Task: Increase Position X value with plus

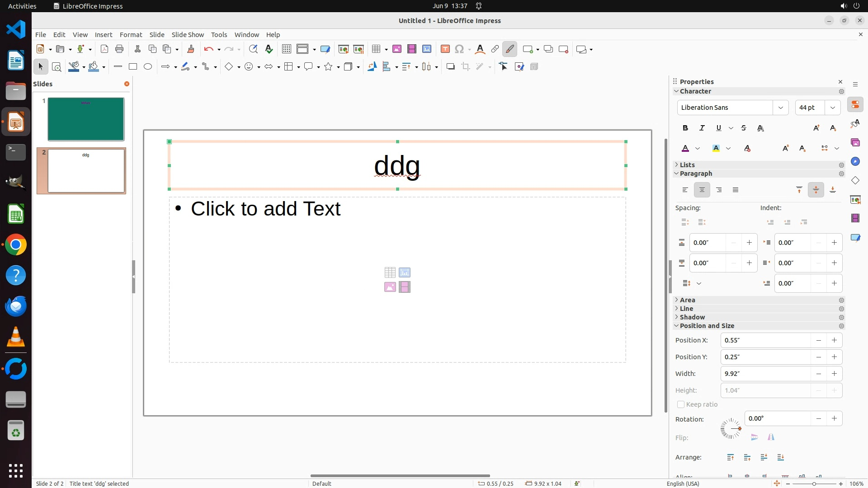Action: 834,340
